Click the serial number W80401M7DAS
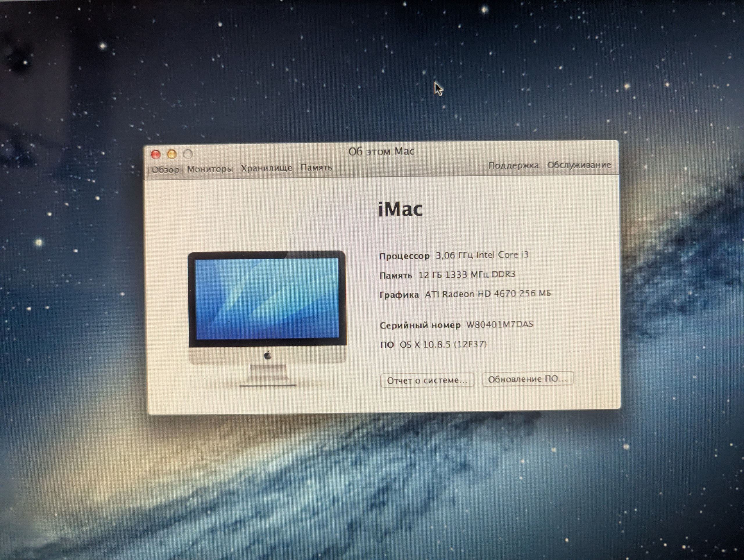744x560 pixels. click(x=500, y=324)
